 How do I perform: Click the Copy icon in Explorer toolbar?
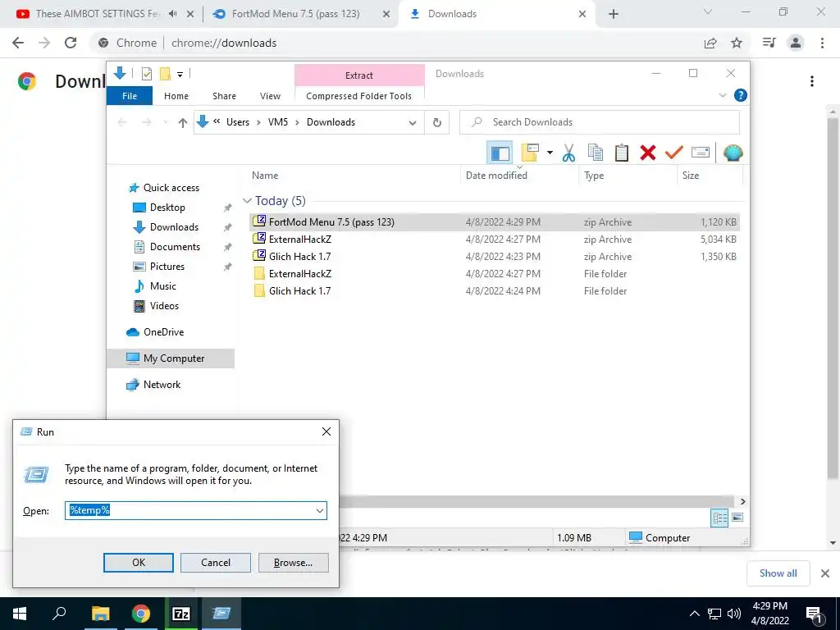596,153
